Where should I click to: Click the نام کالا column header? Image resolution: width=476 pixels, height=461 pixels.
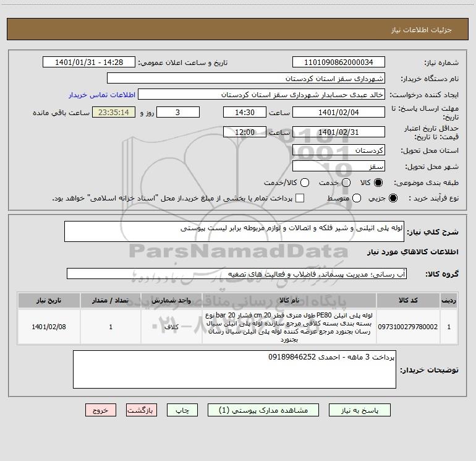tap(289, 300)
